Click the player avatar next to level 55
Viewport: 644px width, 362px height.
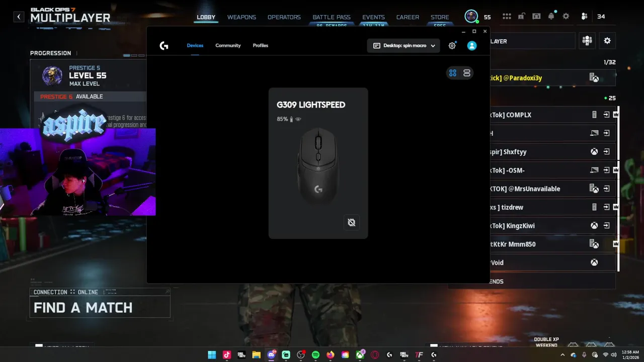(471, 17)
